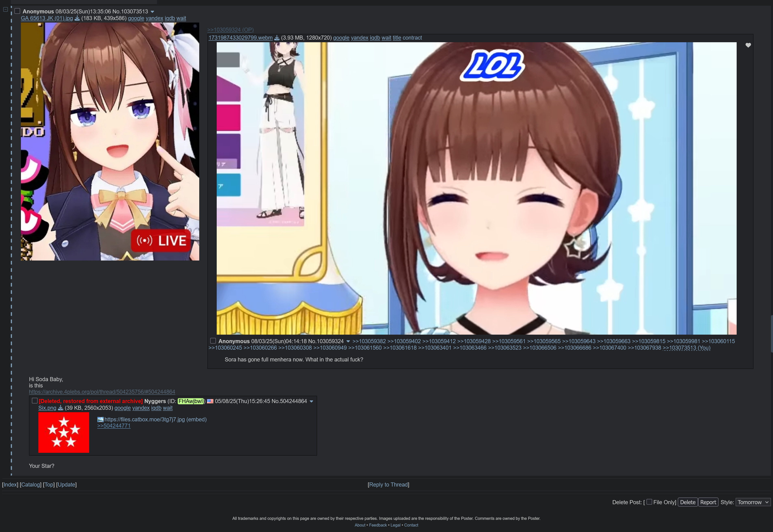This screenshot has width=773, height=532.
Task: Enable the File Only checkbox
Action: point(649,502)
